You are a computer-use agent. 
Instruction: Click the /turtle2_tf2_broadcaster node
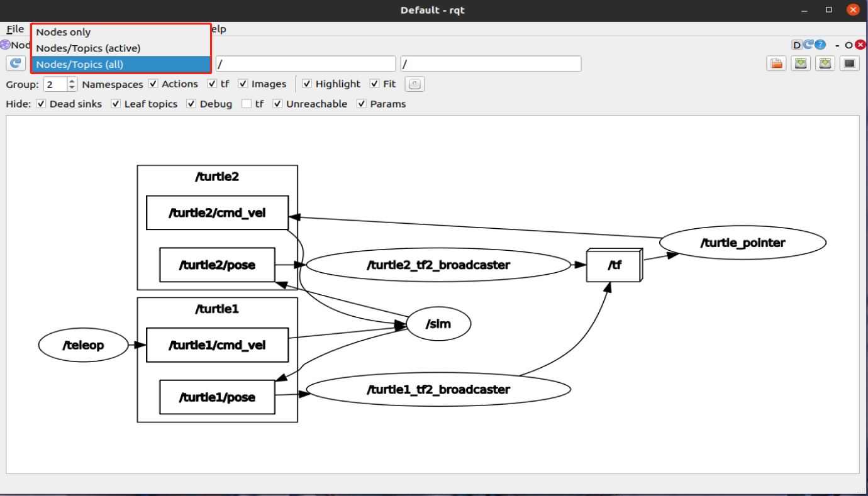click(x=438, y=265)
